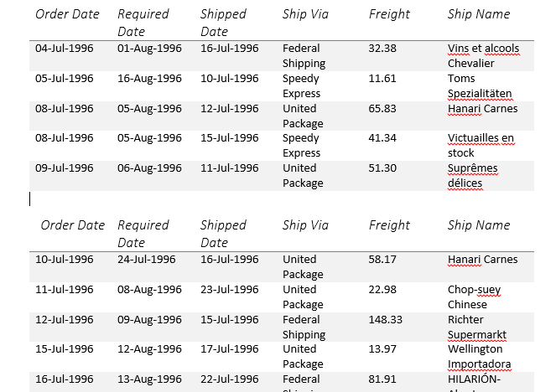Place cursor in the 13.97 freight cell
This screenshot has height=392, width=556.
tap(382, 349)
